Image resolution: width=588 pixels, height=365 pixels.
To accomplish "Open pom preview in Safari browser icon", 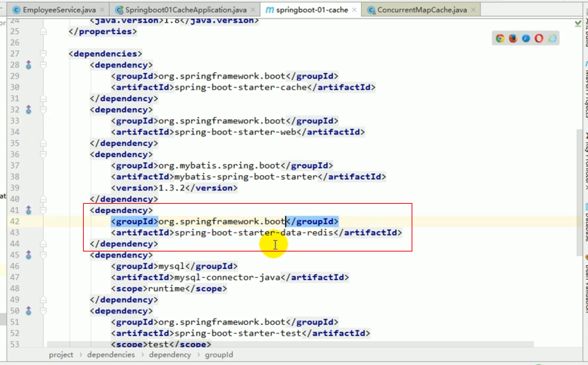I will point(526,39).
